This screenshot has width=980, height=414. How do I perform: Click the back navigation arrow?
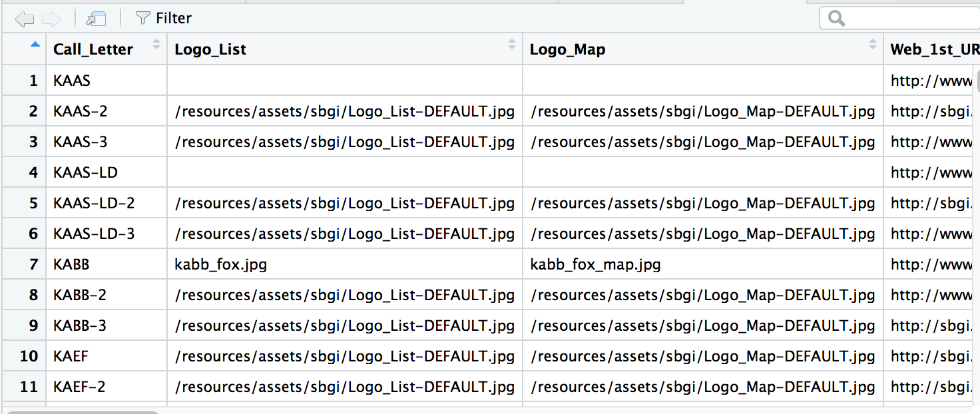coord(25,19)
